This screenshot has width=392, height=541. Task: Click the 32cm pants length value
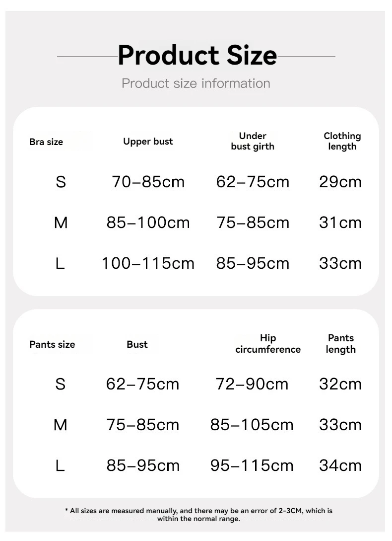[340, 384]
